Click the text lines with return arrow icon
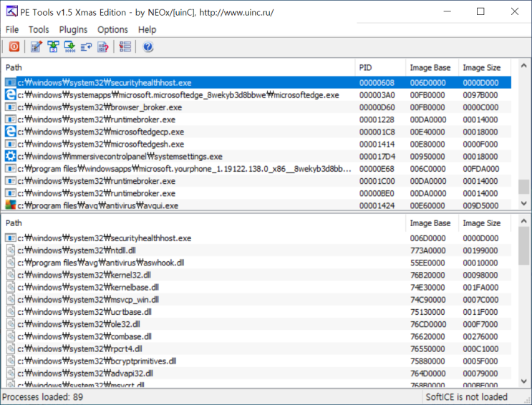This screenshot has width=532, height=405. [x=86, y=47]
